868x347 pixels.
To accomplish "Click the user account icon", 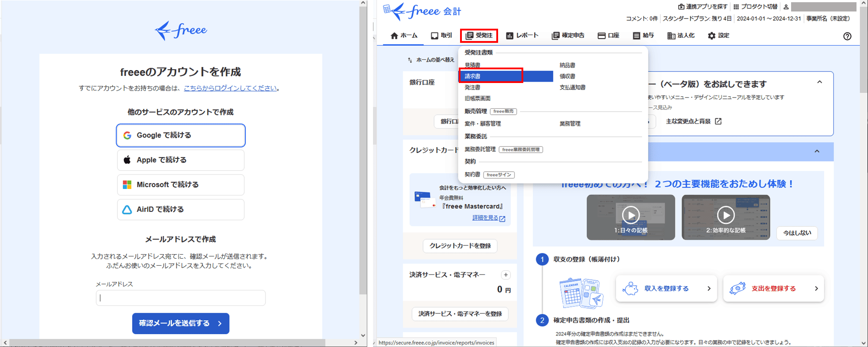I will [786, 7].
